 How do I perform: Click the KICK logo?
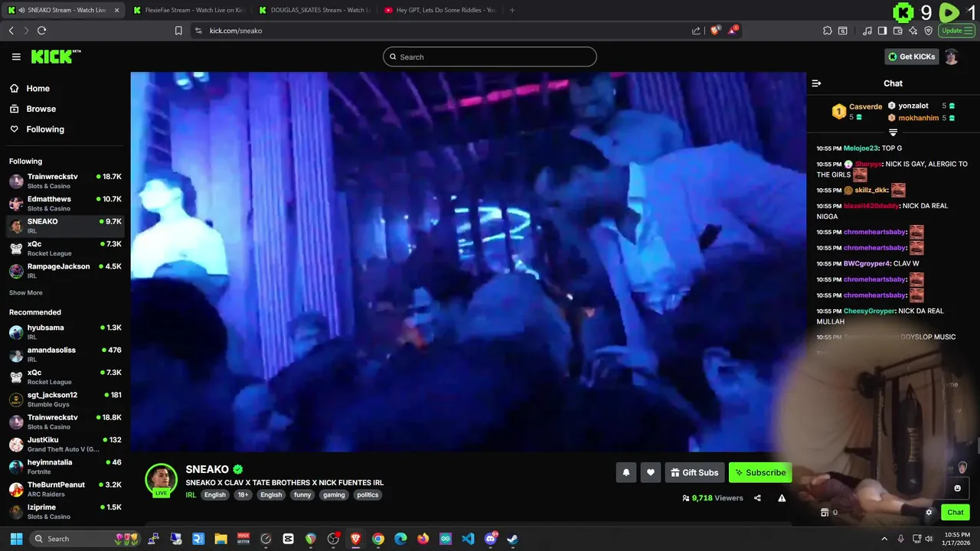pos(55,57)
